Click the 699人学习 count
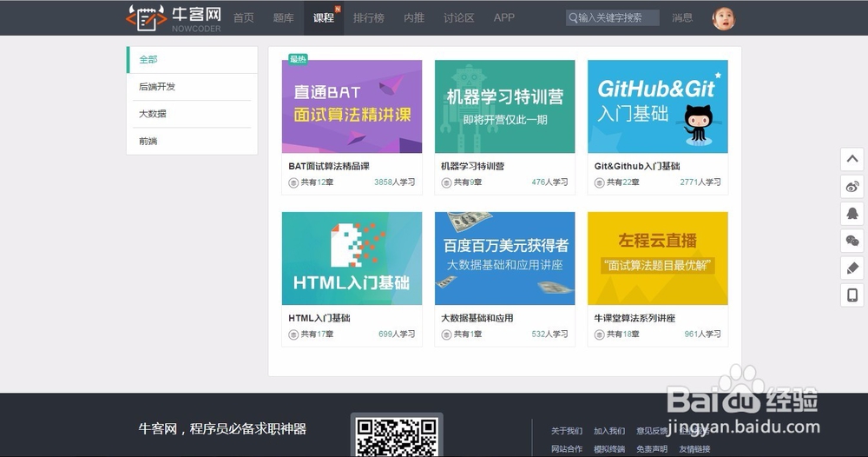This screenshot has height=457, width=868. (x=397, y=334)
